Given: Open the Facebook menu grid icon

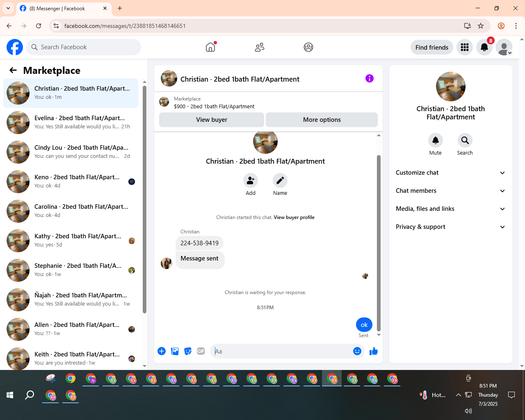Looking at the screenshot, I should [x=465, y=47].
